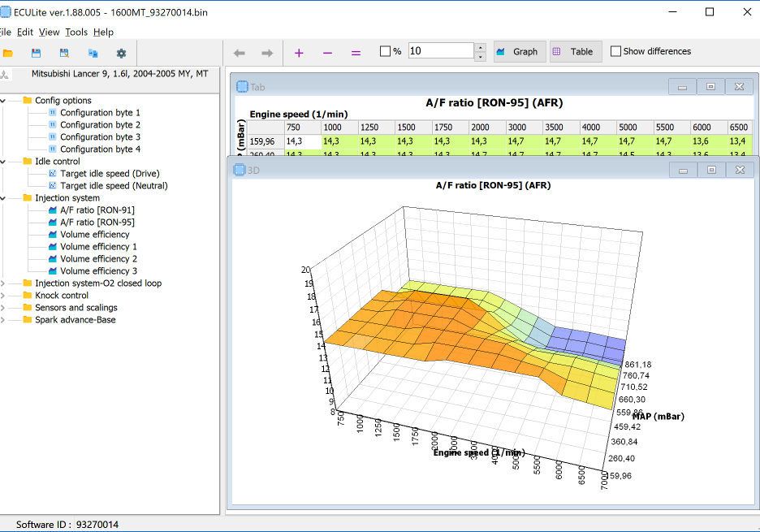Image resolution: width=760 pixels, height=532 pixels.
Task: Click the open file folder icon
Action: 8,53
